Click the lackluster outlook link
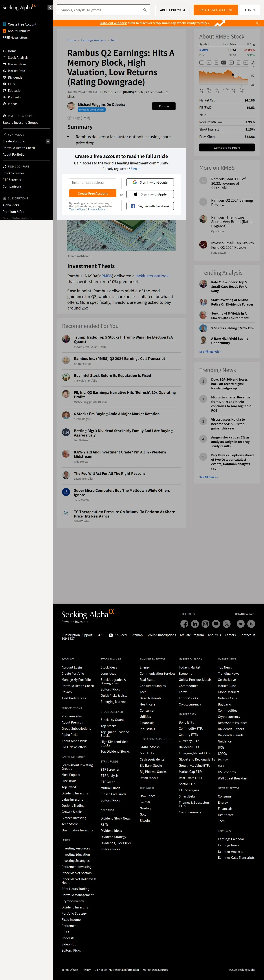Viewport: 264px width, 980px height. click(x=152, y=276)
